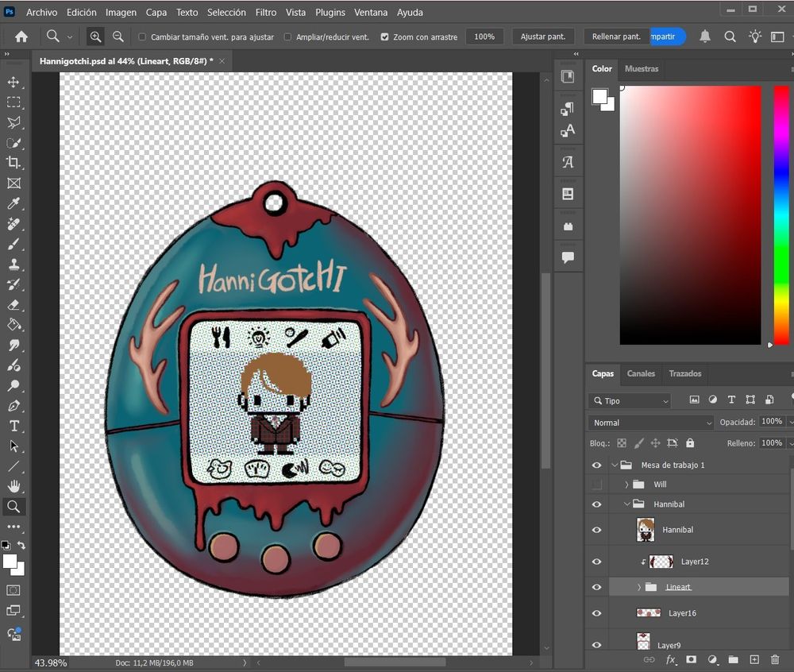Select the Frame tool
The image size is (794, 672).
pos(13,183)
